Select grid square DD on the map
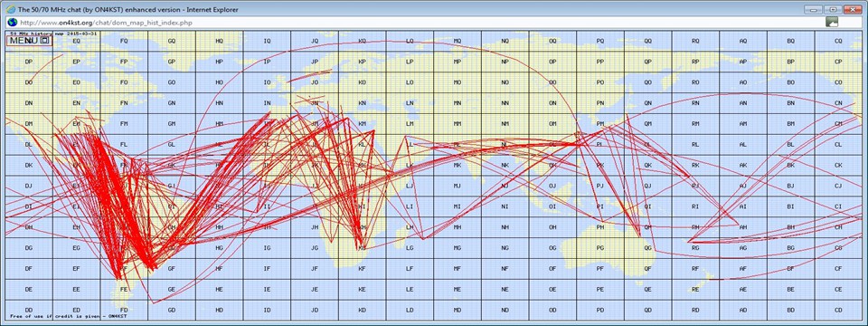 (x=29, y=310)
